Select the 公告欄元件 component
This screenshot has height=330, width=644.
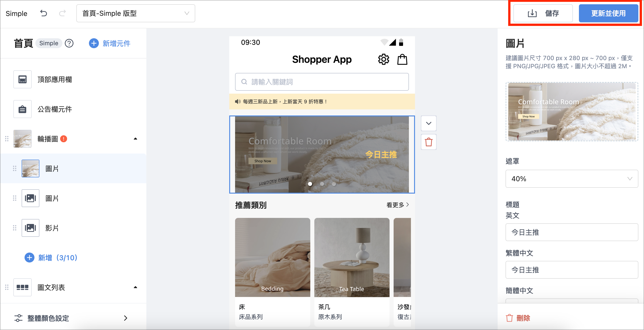coord(73,109)
